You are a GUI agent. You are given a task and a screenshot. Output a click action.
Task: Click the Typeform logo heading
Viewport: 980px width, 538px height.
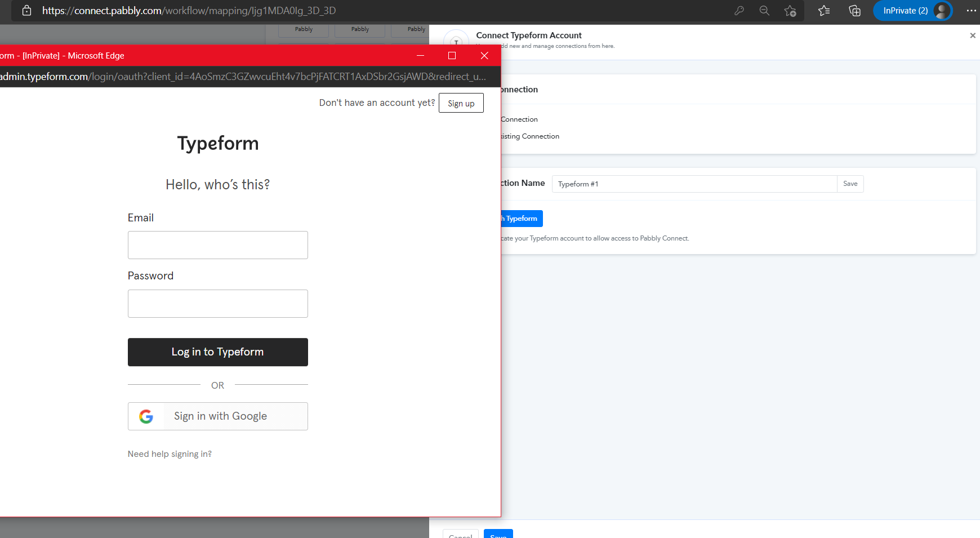(x=218, y=144)
